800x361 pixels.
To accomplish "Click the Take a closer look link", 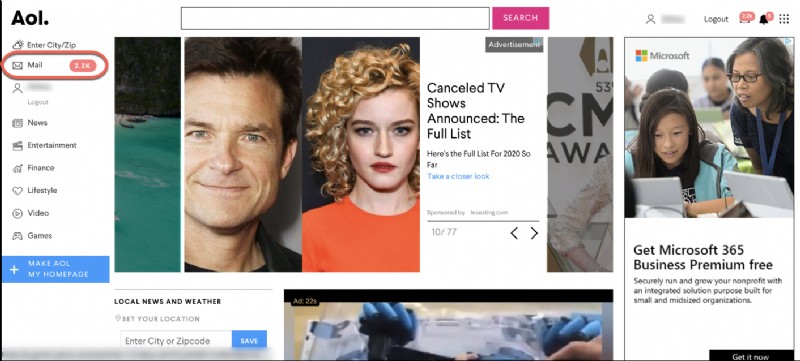I will click(x=458, y=176).
